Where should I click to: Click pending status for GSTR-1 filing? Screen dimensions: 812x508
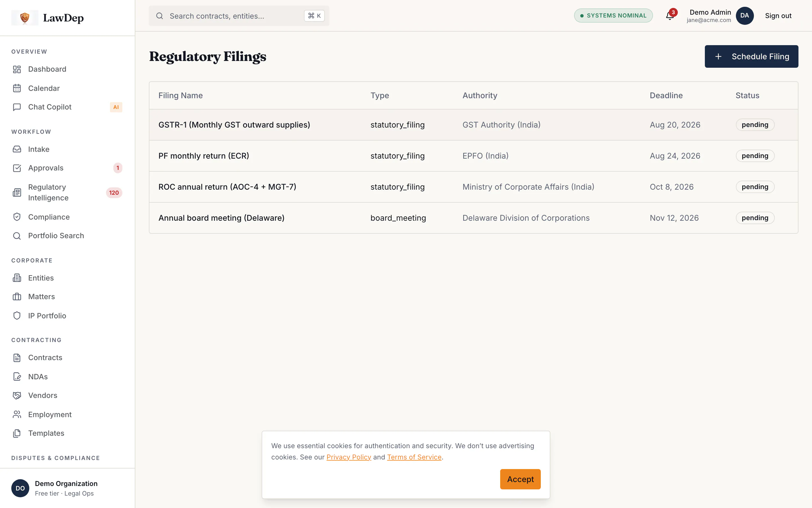click(x=755, y=125)
